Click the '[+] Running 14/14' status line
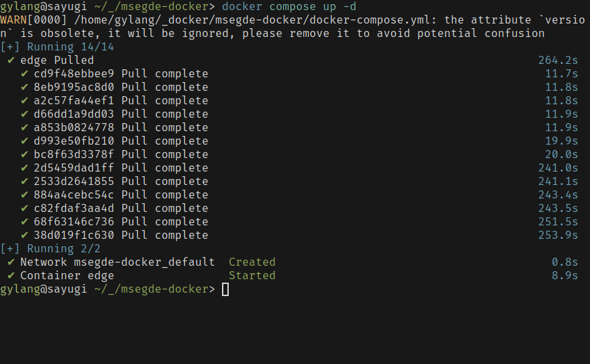Viewport: 590px width, 364px height. point(57,47)
